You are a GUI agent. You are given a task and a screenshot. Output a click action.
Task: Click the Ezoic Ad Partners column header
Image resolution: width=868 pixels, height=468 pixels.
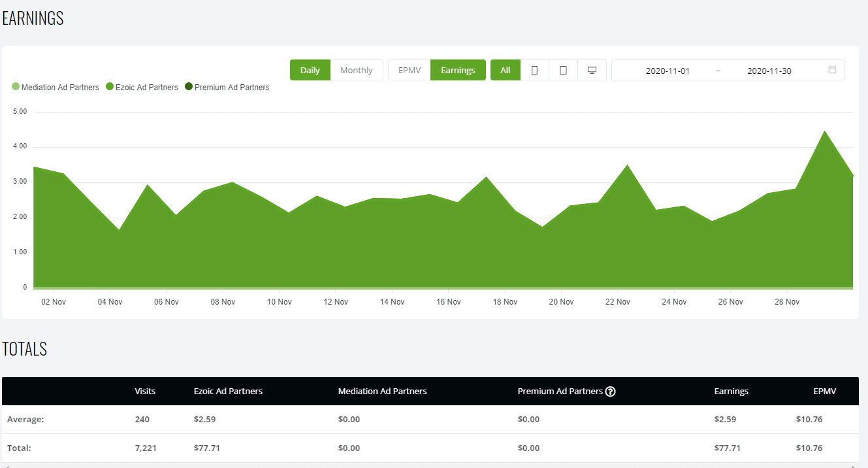(x=229, y=392)
